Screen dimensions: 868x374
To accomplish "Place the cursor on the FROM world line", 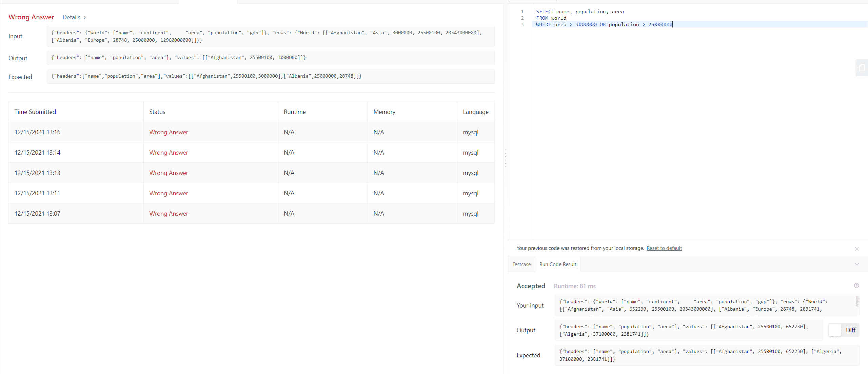I will tap(551, 18).
